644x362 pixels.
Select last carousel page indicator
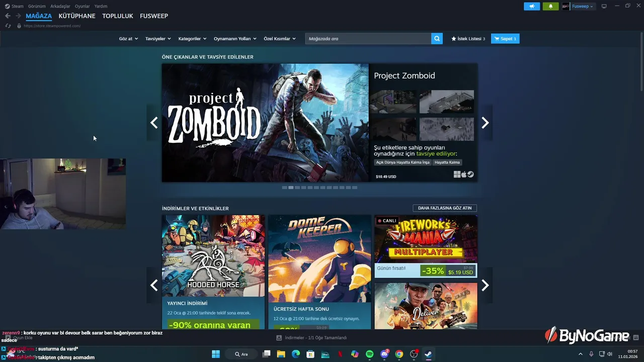click(355, 188)
